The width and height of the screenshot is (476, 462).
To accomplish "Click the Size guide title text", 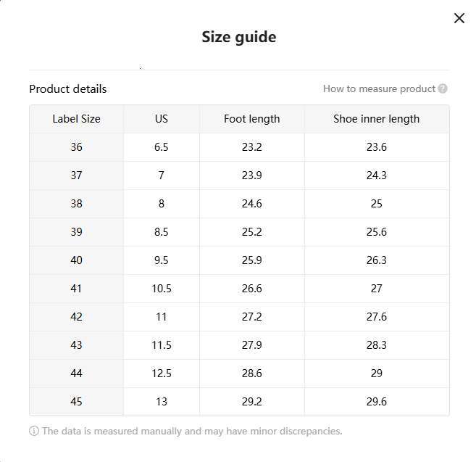I will pyautogui.click(x=238, y=37).
